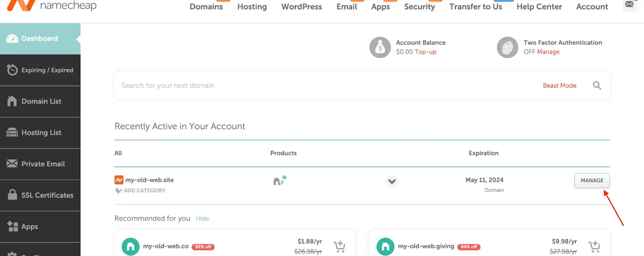This screenshot has height=256, width=644.
Task: Click the Two Factor Authentication fingerprint icon
Action: 508,47
